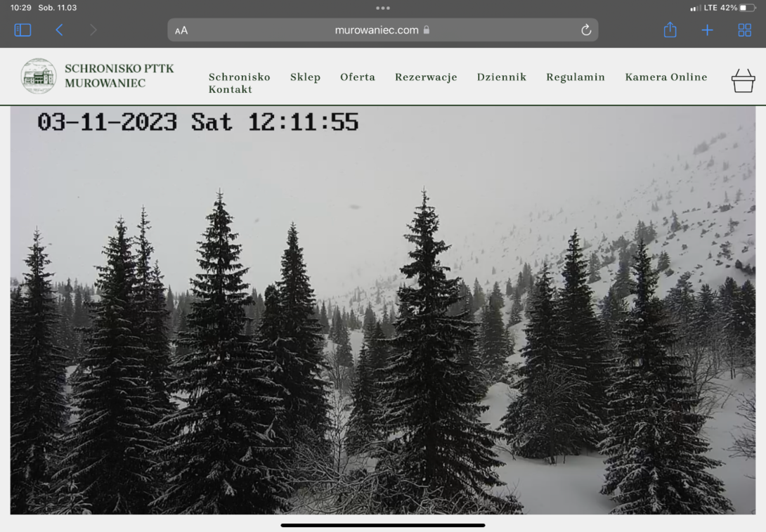Show the Safari sidebar
Viewport: 766px width, 532px height.
point(22,30)
